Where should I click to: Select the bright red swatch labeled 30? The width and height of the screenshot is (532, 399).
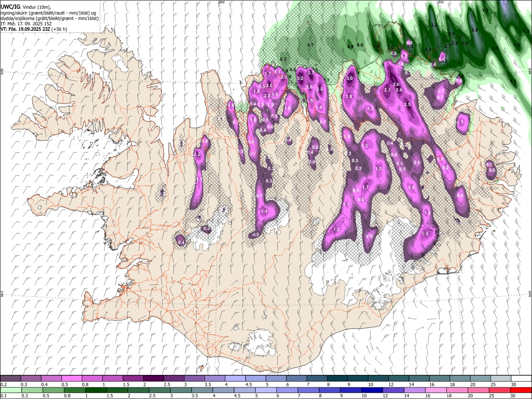click(x=520, y=390)
